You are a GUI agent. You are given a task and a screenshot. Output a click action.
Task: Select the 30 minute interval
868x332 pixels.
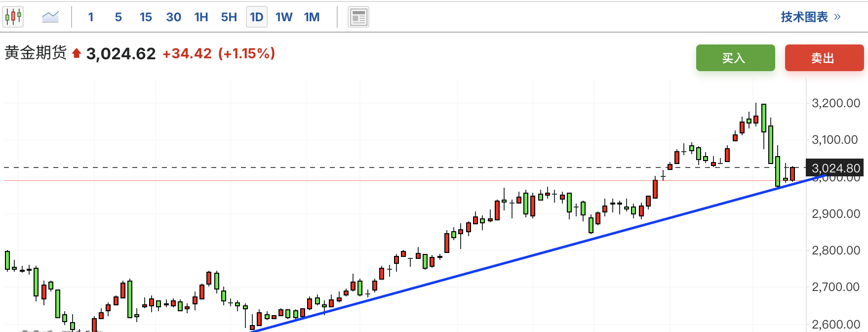[173, 17]
